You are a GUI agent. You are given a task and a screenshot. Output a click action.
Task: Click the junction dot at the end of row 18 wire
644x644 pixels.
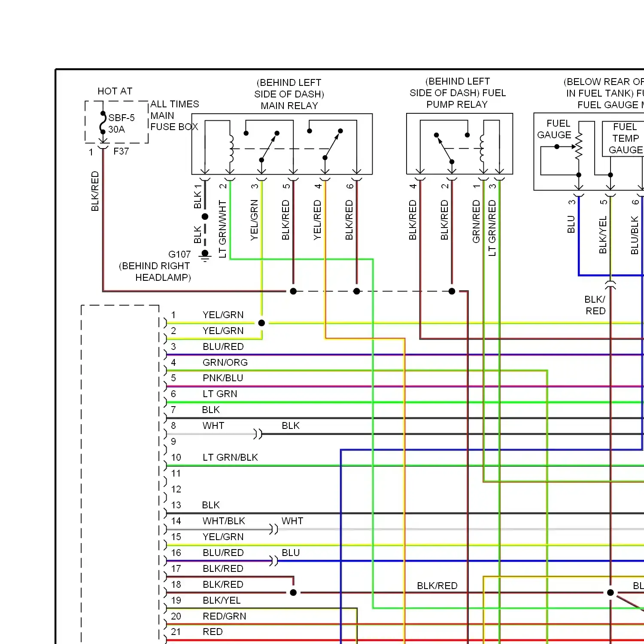(x=293, y=593)
